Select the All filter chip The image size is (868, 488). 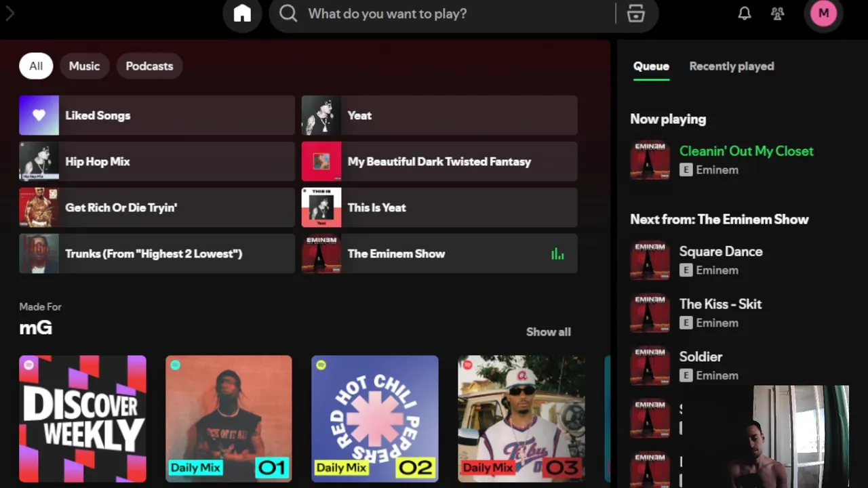tap(36, 66)
